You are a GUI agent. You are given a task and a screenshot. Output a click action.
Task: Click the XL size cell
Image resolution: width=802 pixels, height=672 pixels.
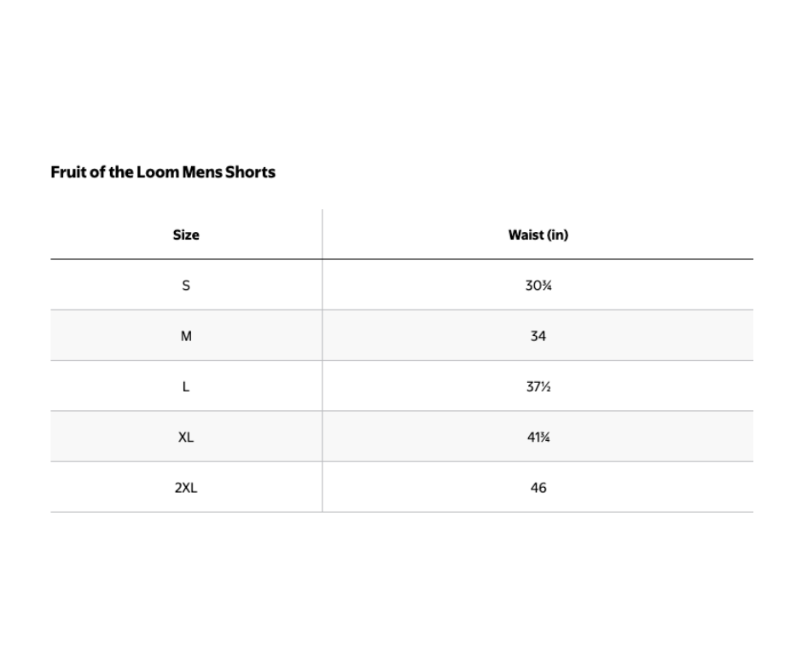[x=186, y=437]
